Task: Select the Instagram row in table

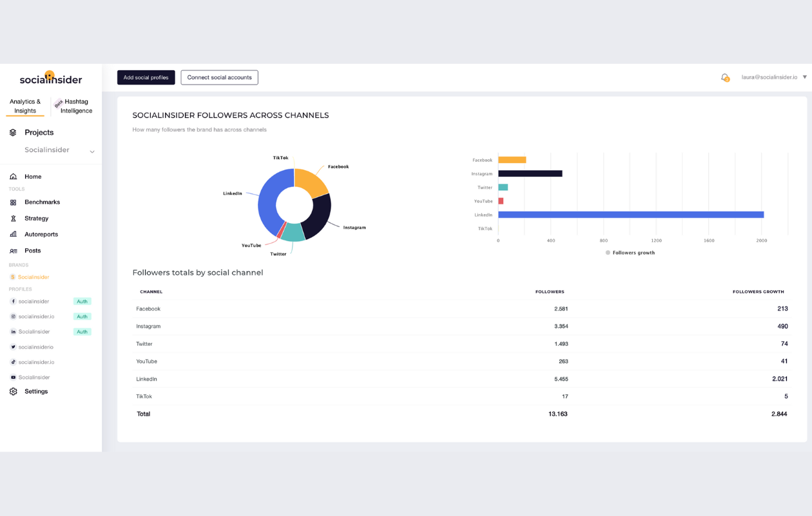Action: [462, 326]
